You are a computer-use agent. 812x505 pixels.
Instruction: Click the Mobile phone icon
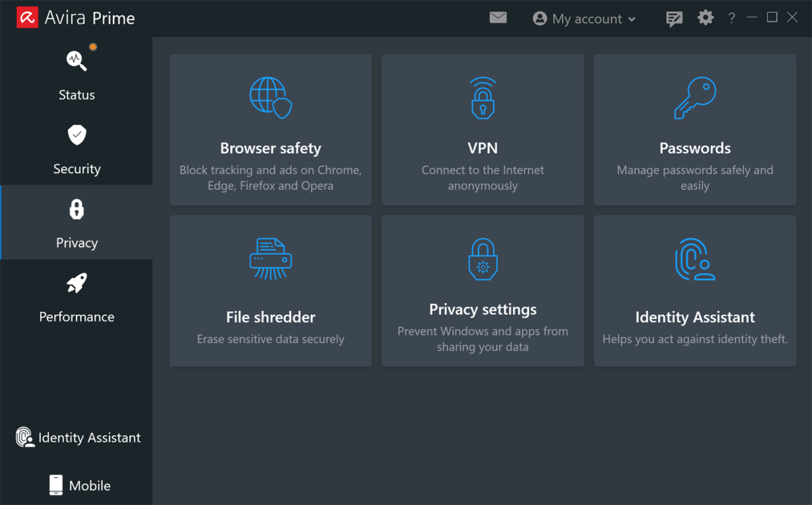click(x=56, y=485)
